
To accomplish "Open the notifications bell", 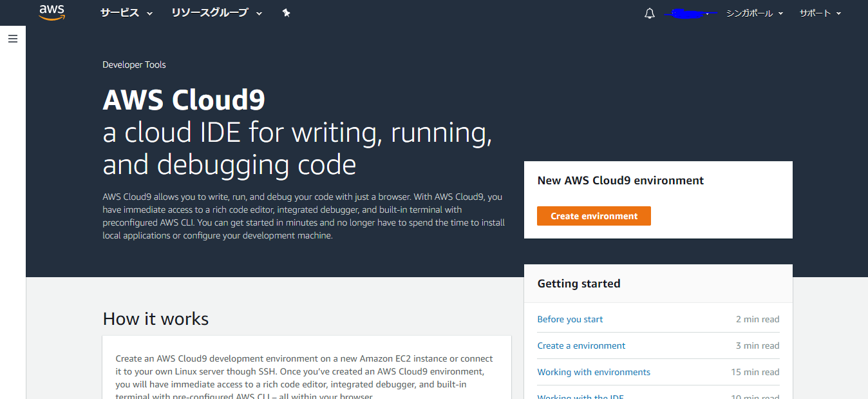I will click(x=650, y=13).
